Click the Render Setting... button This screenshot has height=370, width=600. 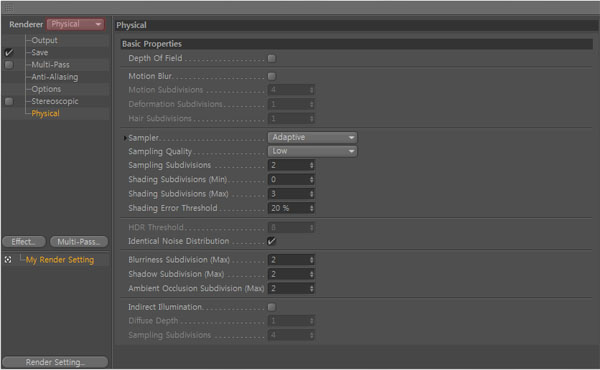coord(55,362)
